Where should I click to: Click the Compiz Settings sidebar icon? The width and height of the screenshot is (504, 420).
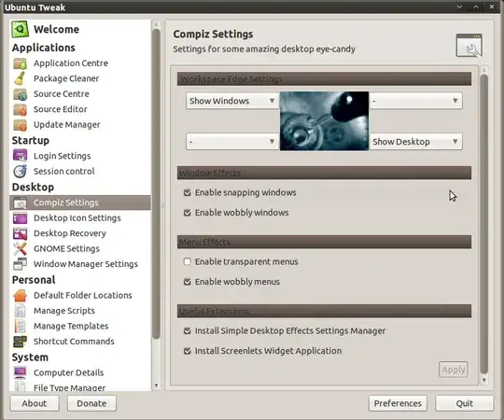pyautogui.click(x=20, y=203)
